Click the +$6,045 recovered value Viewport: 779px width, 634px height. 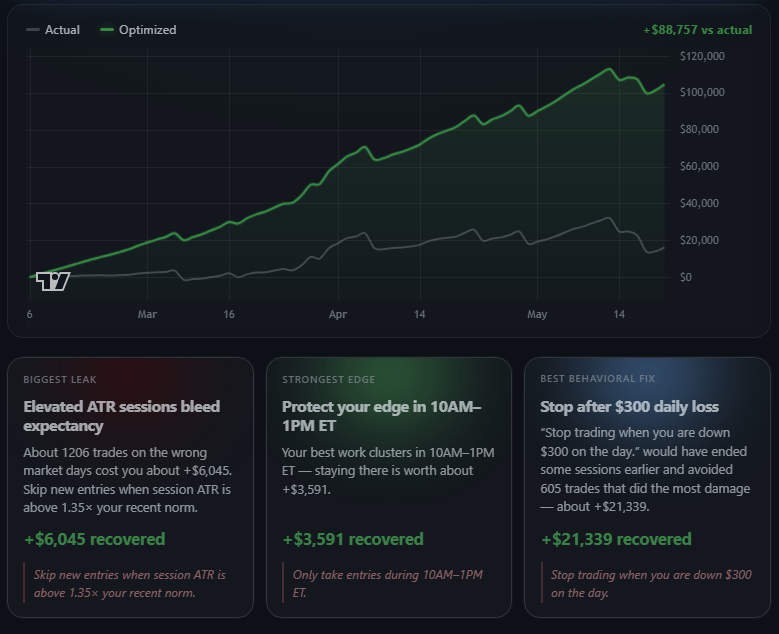pos(94,539)
